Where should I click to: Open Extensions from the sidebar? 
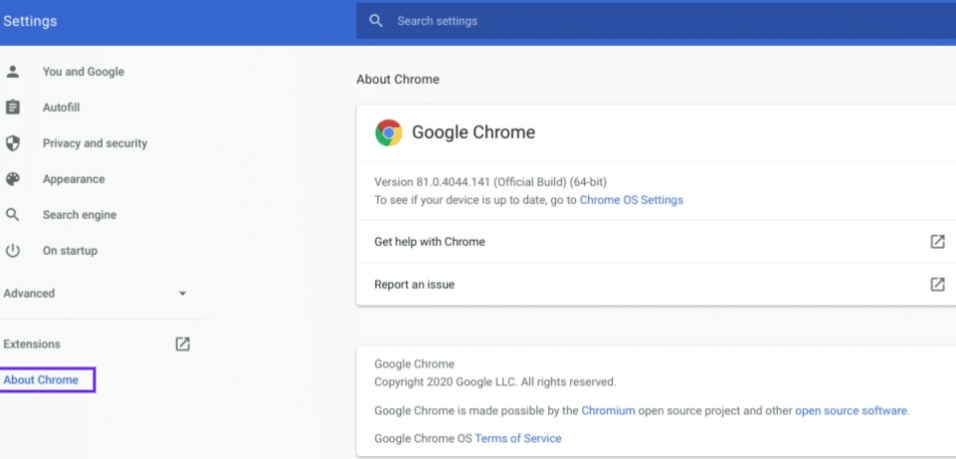tap(32, 344)
